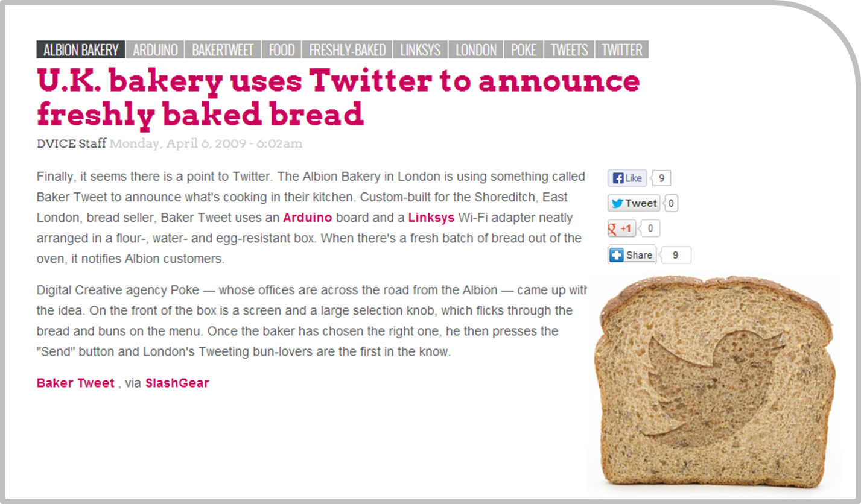Image resolution: width=861 pixels, height=504 pixels.
Task: Open the BAKERTWEET tag
Action: point(223,49)
